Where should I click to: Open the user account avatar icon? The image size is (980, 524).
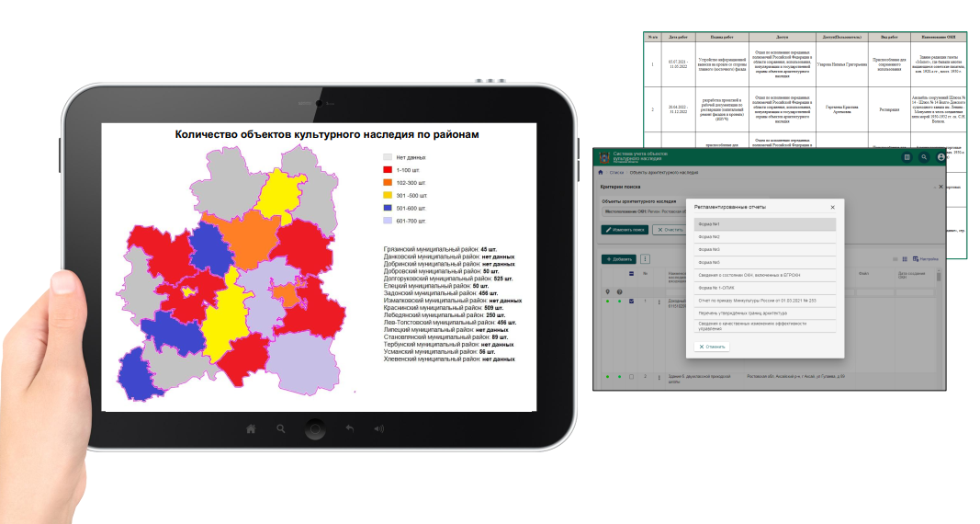(941, 157)
